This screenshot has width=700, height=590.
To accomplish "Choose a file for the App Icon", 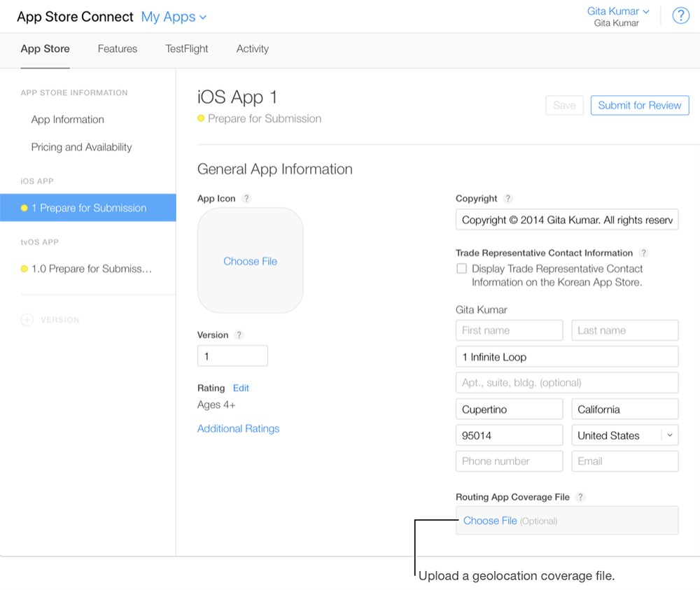I will tap(250, 261).
